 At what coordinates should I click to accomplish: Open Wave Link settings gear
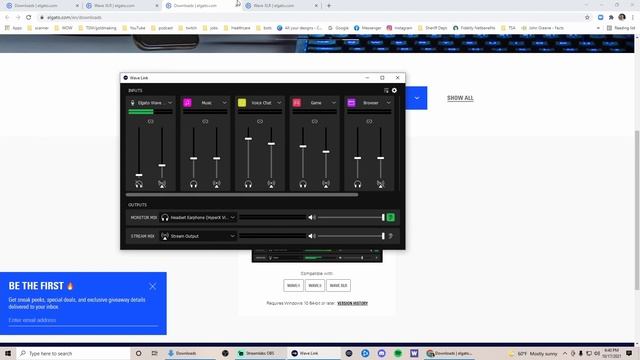(394, 90)
